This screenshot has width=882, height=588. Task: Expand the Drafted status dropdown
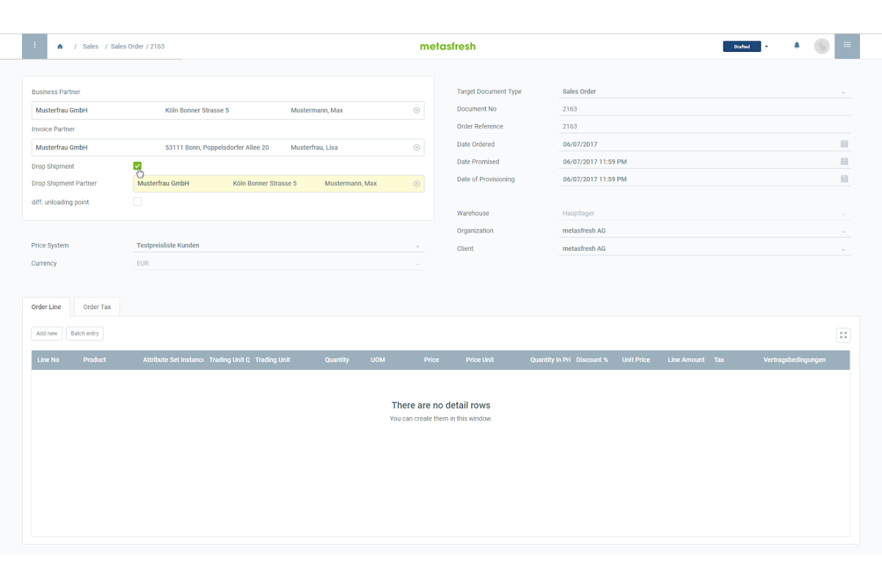pos(766,46)
